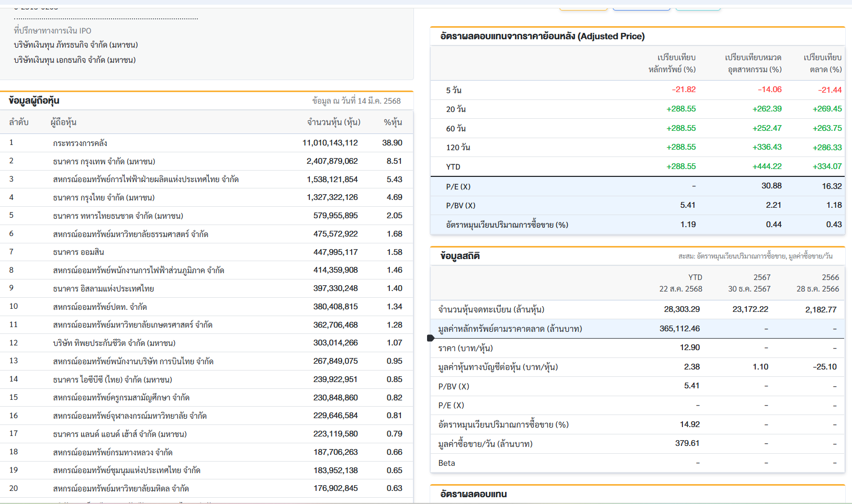The width and height of the screenshot is (852, 504).
Task: Click column date '22 ส.ค. 2568'
Action: (680, 289)
